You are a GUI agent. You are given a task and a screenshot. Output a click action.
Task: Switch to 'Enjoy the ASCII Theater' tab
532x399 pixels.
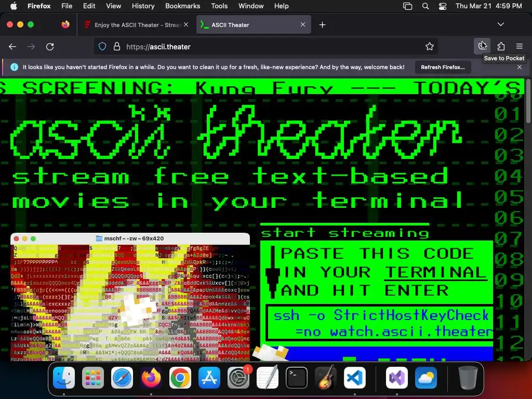click(x=136, y=25)
